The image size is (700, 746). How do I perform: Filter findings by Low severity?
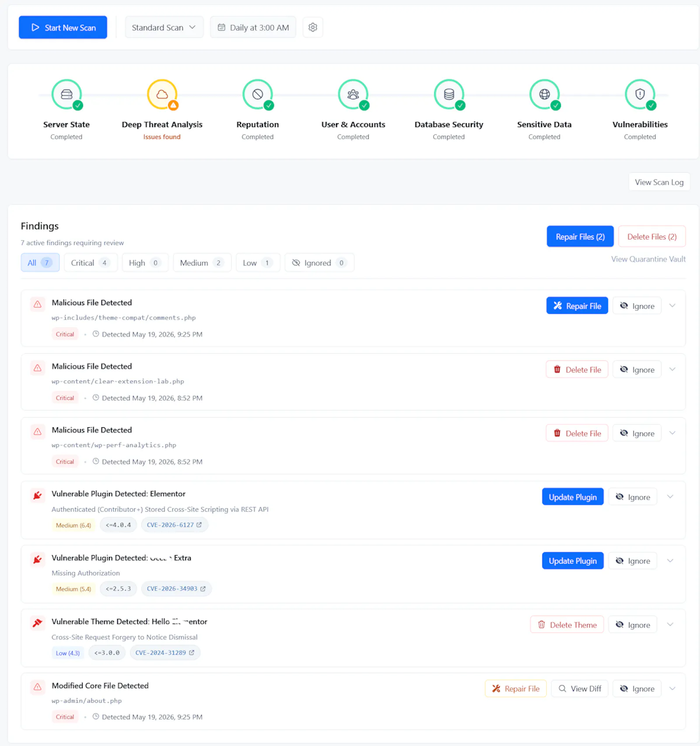click(x=258, y=263)
